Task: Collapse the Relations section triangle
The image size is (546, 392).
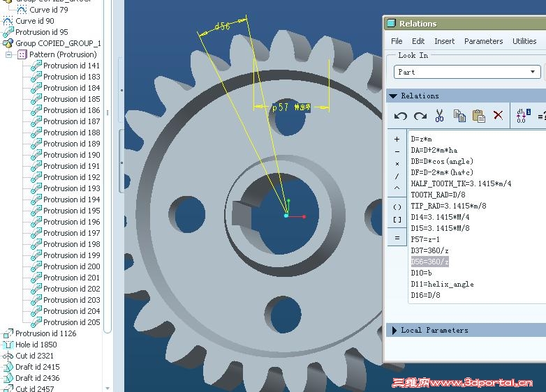Action: click(393, 96)
